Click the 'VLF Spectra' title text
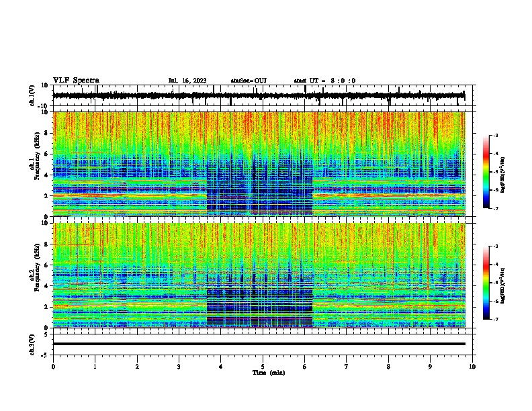The height and width of the screenshot is (411, 532). click(x=76, y=81)
